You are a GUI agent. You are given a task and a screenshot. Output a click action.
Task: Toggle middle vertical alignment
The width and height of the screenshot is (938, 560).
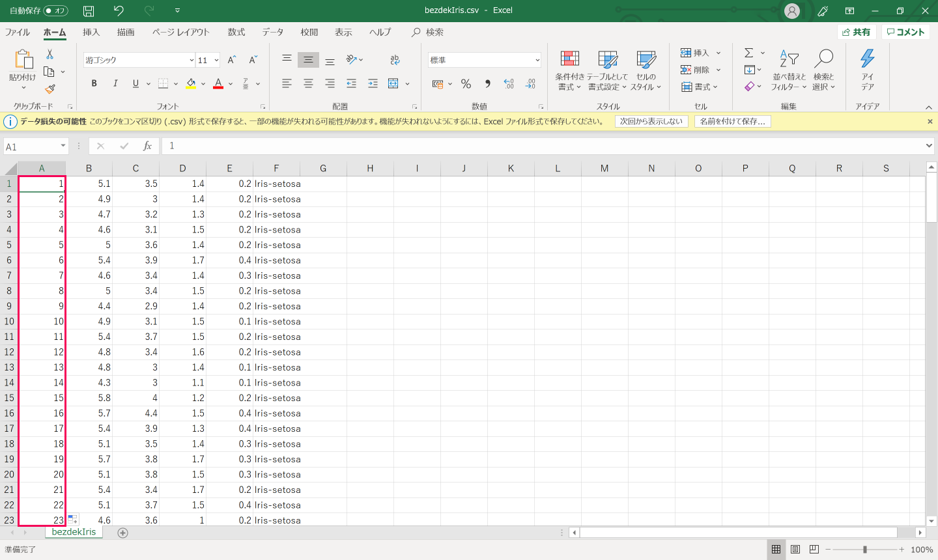click(x=308, y=60)
